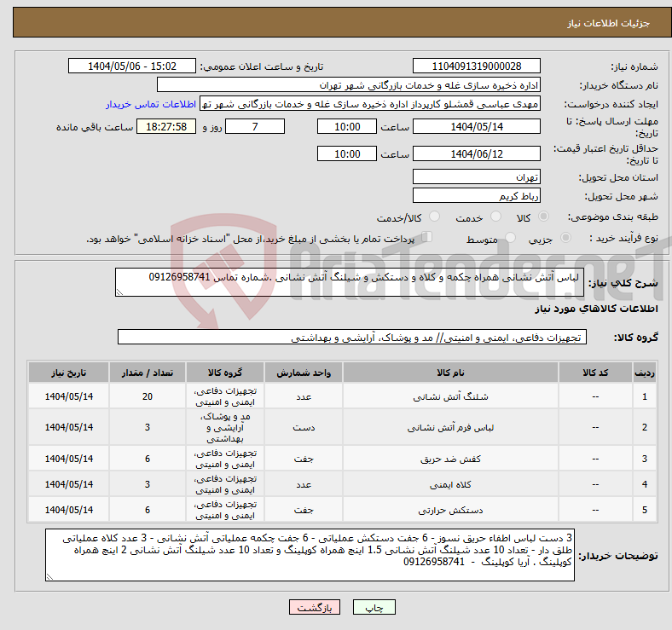Click the price validity date 1404/06/12 field
The height and width of the screenshot is (630, 672).
click(477, 153)
